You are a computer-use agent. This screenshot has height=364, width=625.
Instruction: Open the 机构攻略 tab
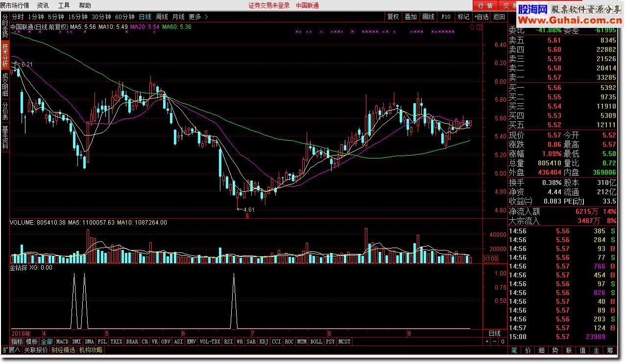coord(91,350)
